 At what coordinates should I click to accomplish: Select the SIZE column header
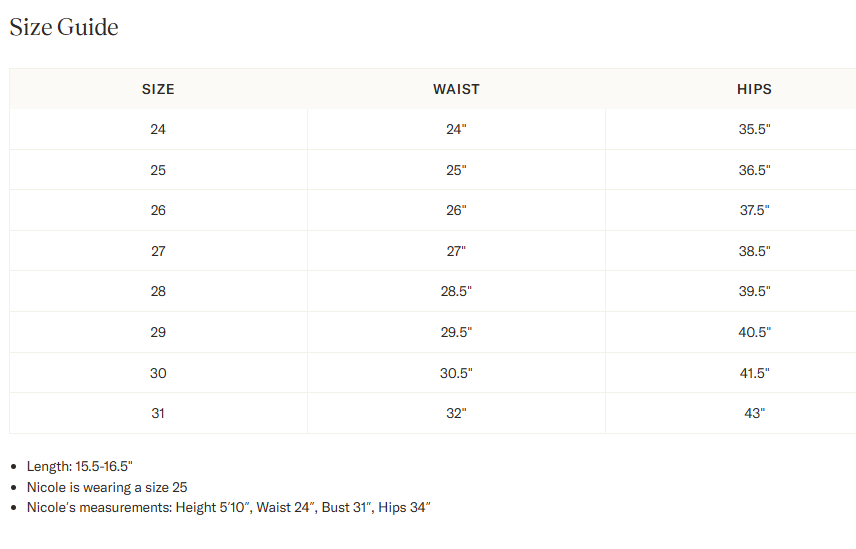click(158, 89)
